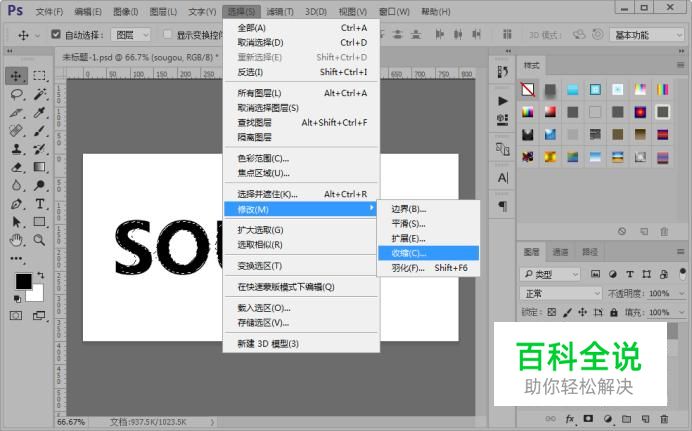Select the Hand tool
This screenshot has width=692, height=431.
(x=16, y=240)
